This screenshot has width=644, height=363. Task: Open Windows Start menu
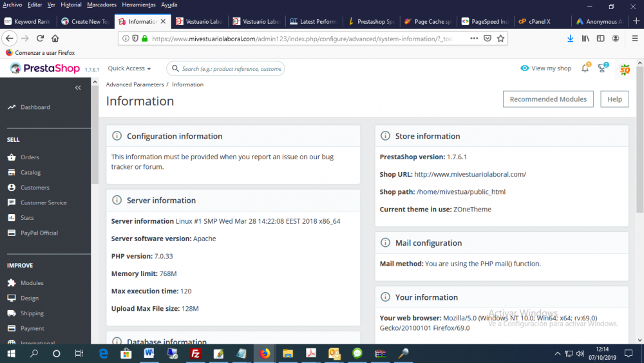(11, 353)
